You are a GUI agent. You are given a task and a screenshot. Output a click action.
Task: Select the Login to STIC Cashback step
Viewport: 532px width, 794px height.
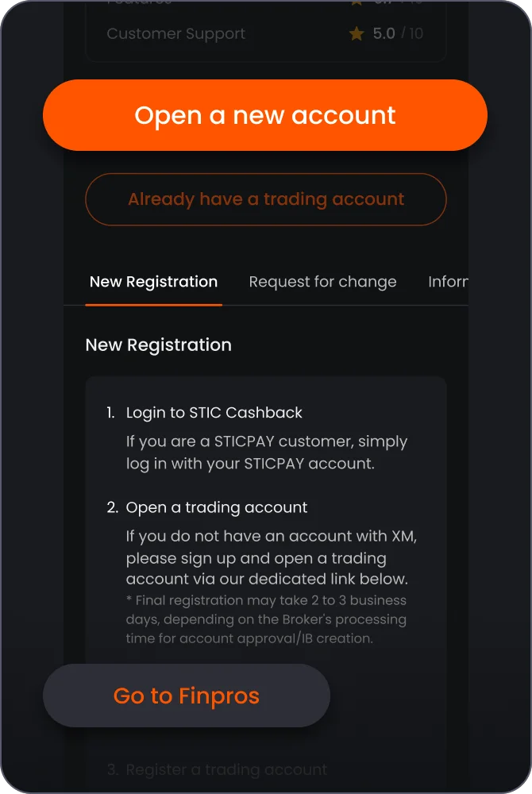[214, 412]
